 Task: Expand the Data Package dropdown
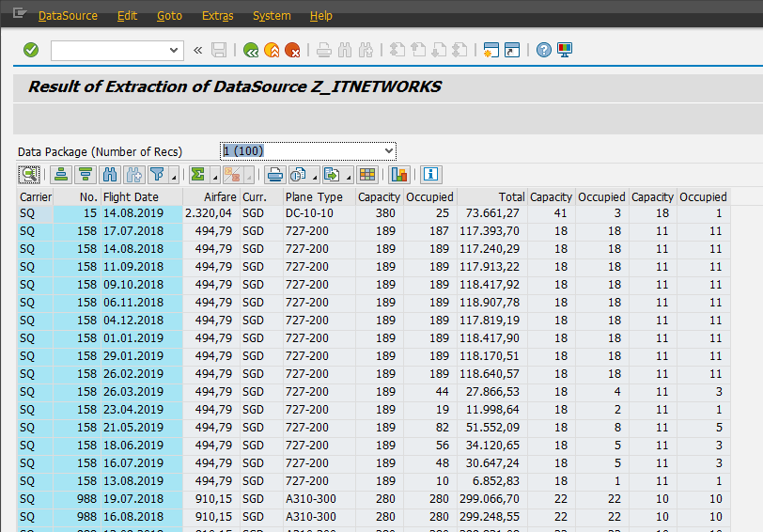(x=388, y=151)
